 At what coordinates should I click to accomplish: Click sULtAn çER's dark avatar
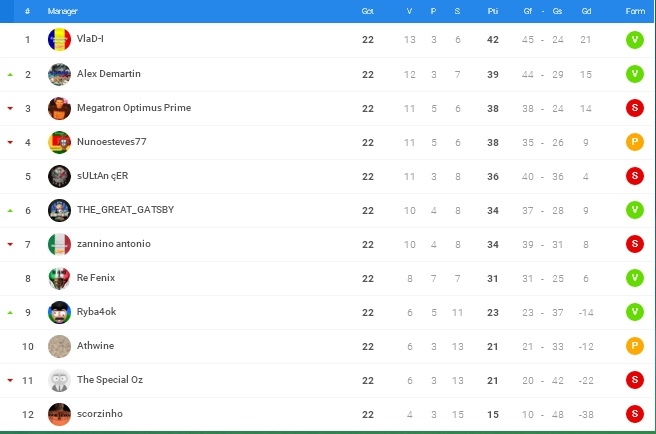(59, 176)
